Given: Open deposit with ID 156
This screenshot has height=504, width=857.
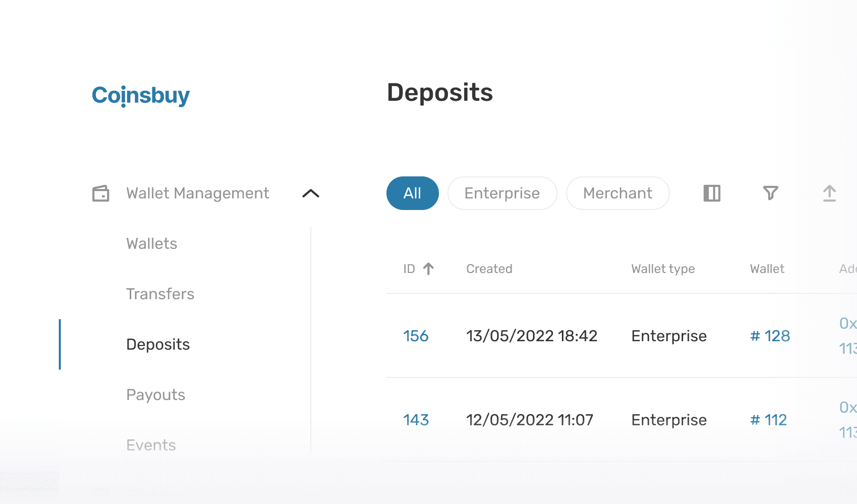Looking at the screenshot, I should [415, 336].
